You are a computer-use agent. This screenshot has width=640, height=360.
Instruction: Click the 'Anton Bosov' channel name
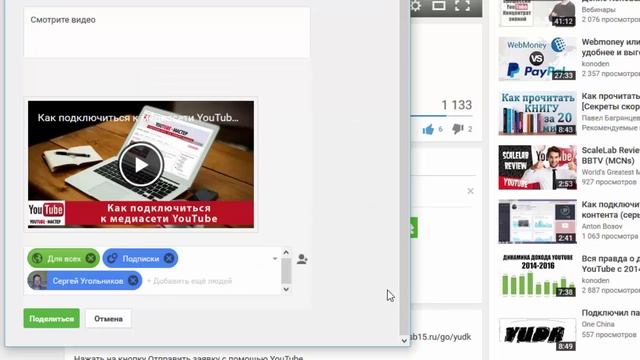click(602, 226)
